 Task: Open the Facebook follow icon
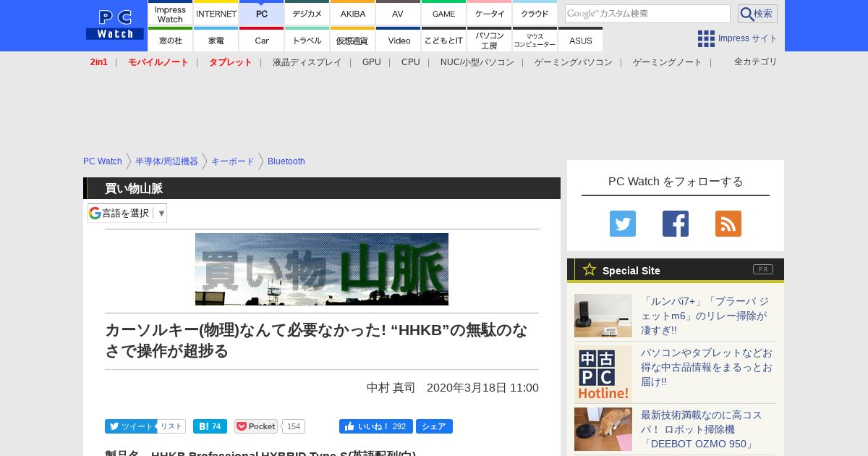pos(676,224)
